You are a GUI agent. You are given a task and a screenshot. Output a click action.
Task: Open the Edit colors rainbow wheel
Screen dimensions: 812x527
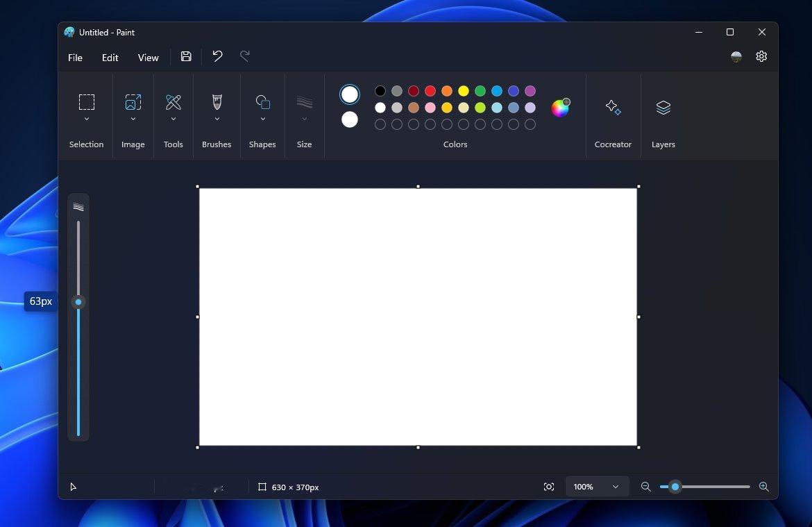(x=560, y=107)
